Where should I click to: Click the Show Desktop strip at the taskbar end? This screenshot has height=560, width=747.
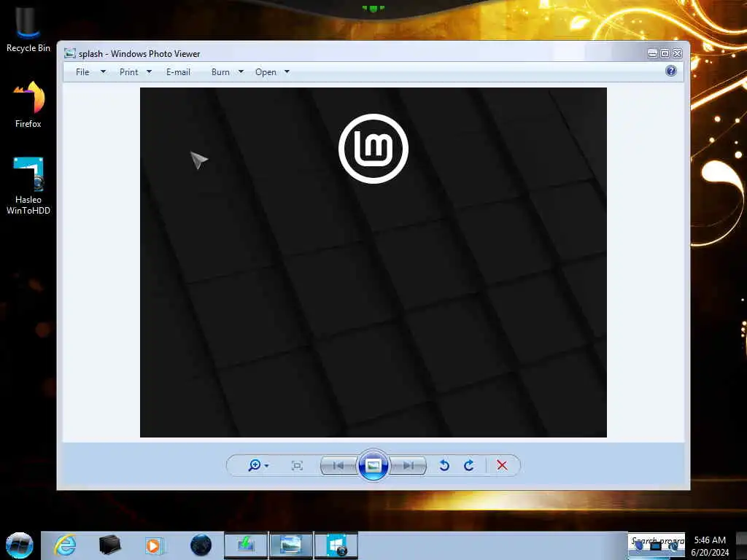point(742,546)
